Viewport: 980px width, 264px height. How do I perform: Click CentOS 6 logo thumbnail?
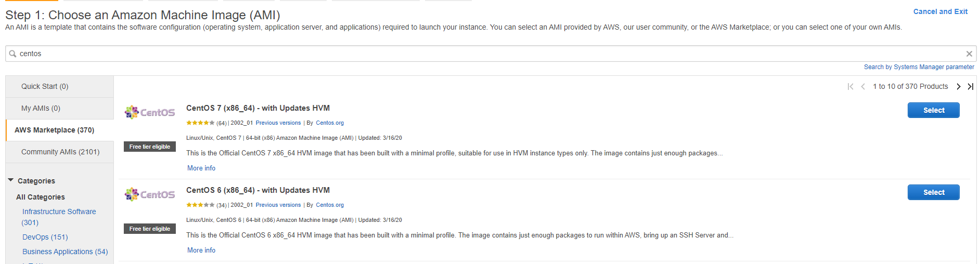click(x=150, y=194)
